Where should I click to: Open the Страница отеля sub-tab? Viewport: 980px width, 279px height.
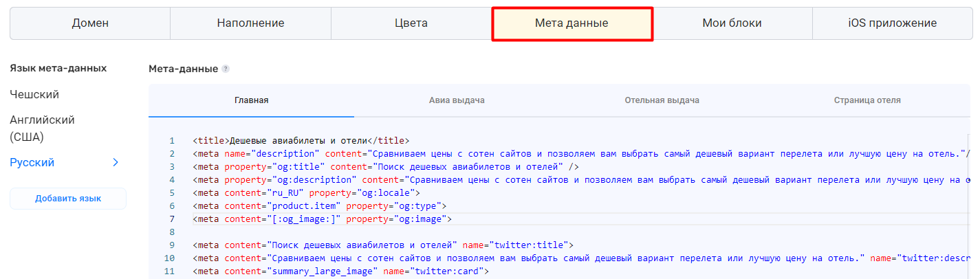point(867,100)
